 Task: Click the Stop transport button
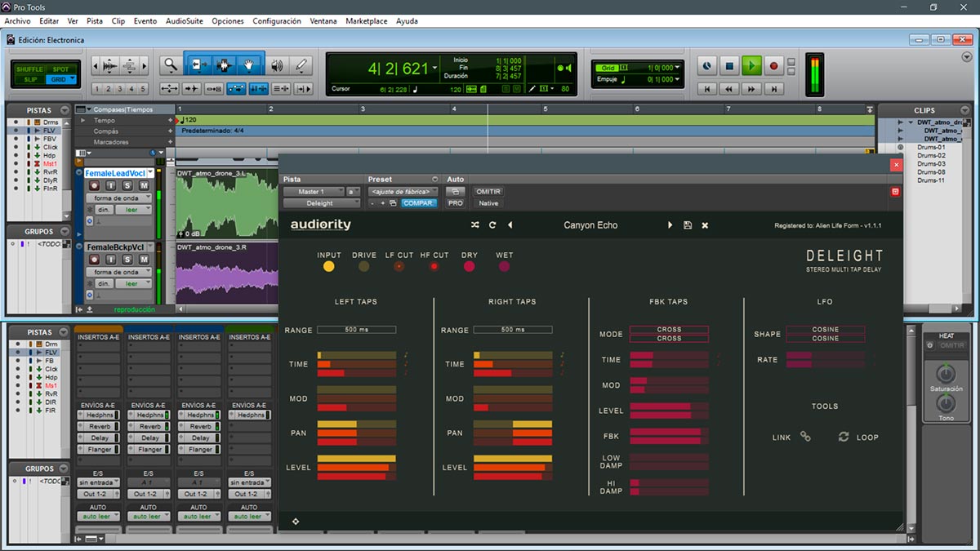tap(730, 66)
